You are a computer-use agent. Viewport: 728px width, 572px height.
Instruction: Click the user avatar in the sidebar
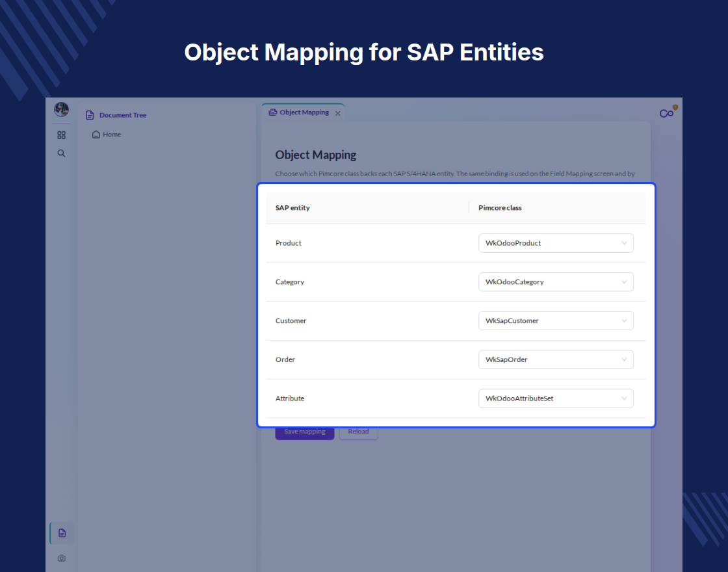61,110
